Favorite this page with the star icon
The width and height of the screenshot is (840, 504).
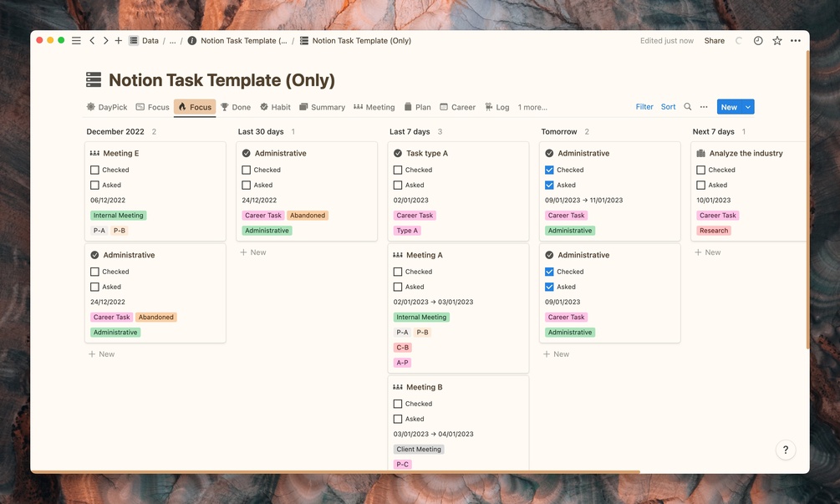pos(776,41)
